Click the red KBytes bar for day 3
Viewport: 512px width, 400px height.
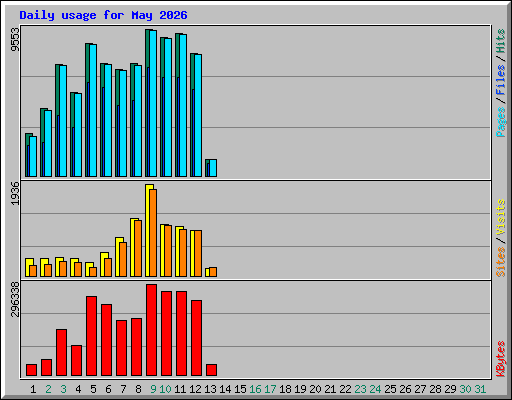tap(61, 352)
